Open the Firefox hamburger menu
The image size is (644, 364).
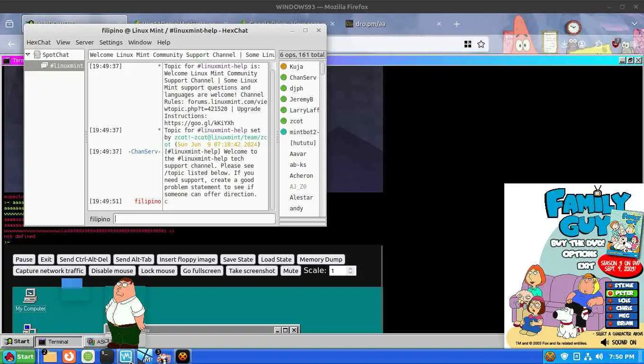632,44
